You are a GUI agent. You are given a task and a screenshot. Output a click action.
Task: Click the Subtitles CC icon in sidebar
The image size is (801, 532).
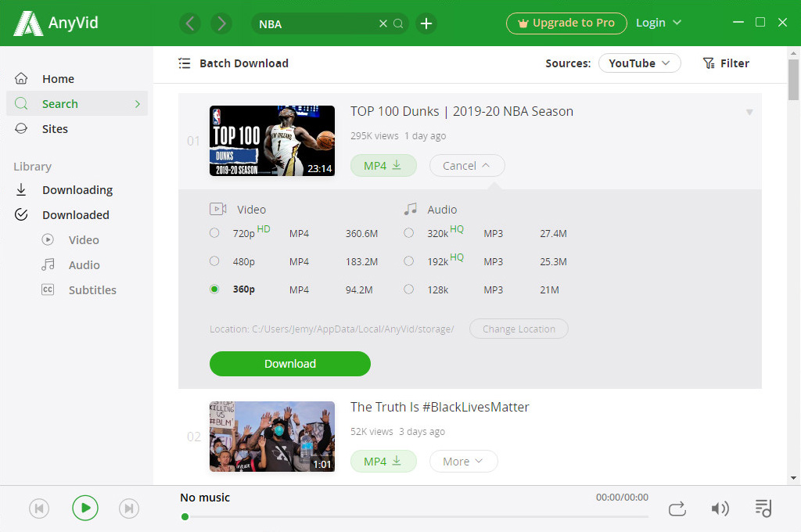(x=48, y=289)
